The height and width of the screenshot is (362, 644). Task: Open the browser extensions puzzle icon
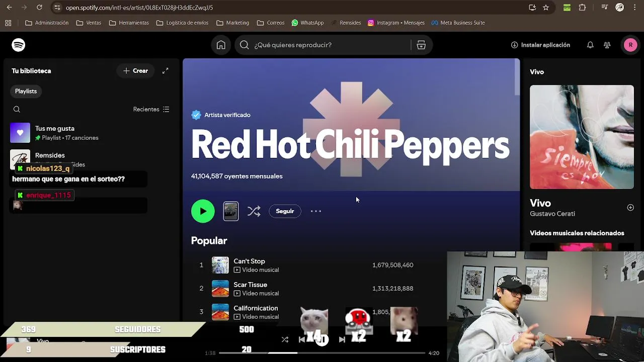[x=583, y=8]
